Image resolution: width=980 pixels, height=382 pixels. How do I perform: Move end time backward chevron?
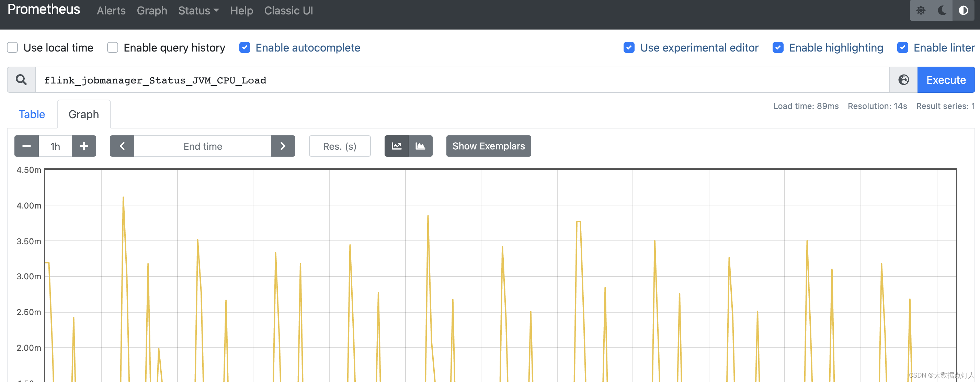122,146
